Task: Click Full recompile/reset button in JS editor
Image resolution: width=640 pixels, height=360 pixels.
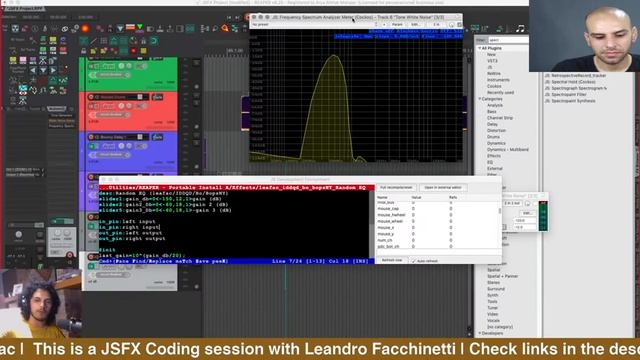Action: click(396, 188)
